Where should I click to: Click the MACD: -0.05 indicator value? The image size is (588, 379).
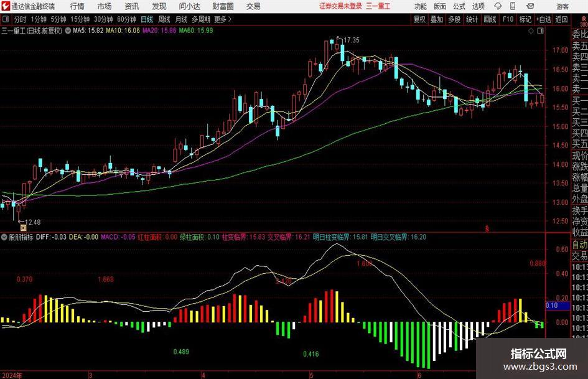118,237
